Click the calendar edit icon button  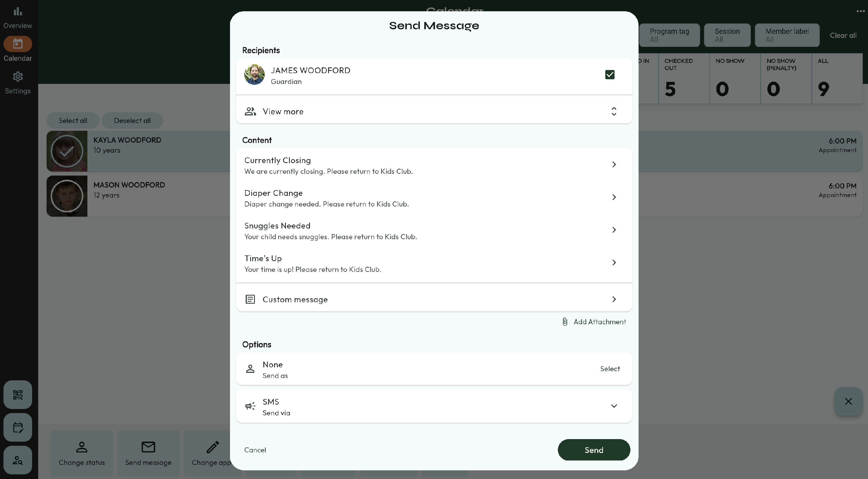pyautogui.click(x=18, y=427)
